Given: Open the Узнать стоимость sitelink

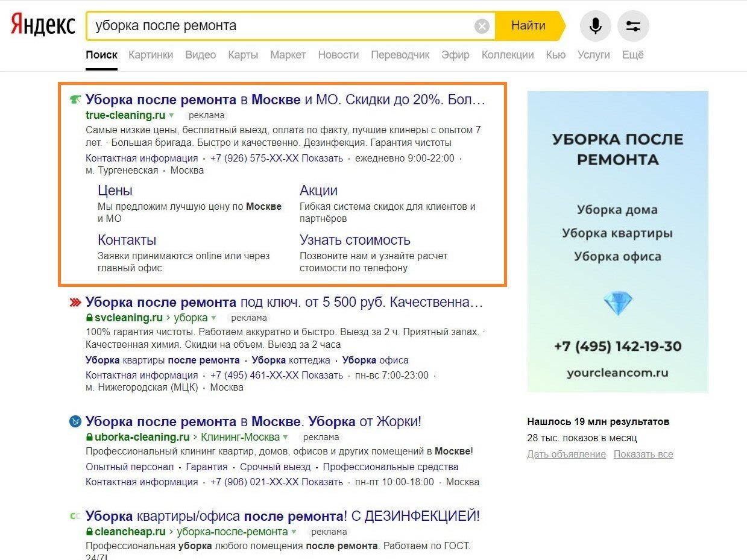Looking at the screenshot, I should coord(355,240).
